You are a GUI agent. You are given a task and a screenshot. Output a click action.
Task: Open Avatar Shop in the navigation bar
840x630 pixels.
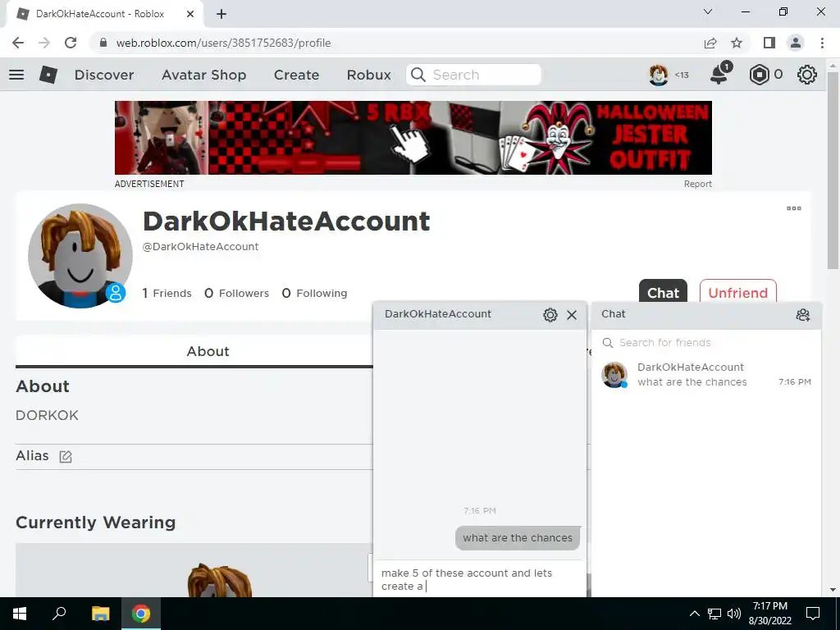203,75
